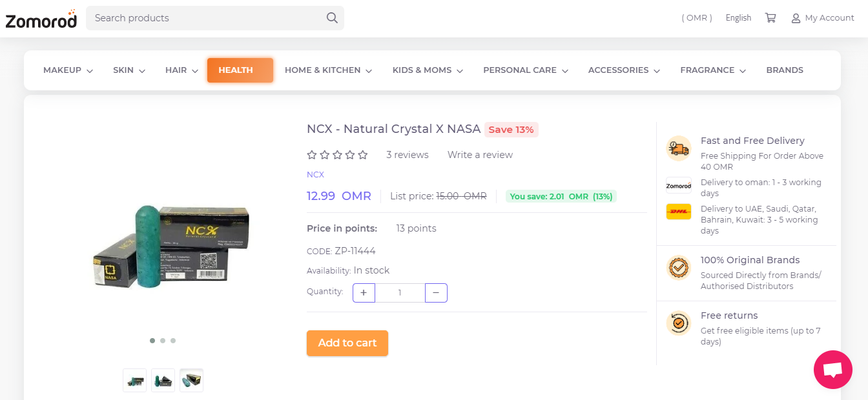Image resolution: width=868 pixels, height=400 pixels.
Task: Click the 100% Original Brands badge icon
Action: tap(679, 267)
